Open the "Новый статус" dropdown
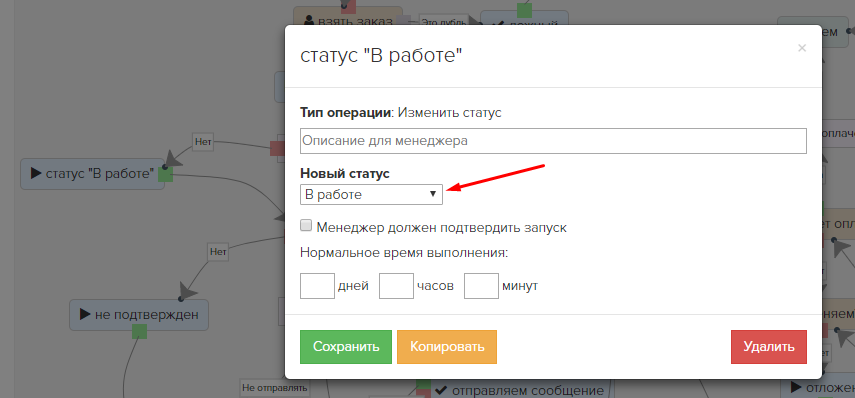Screen dimensions: 855x398 pyautogui.click(x=371, y=194)
